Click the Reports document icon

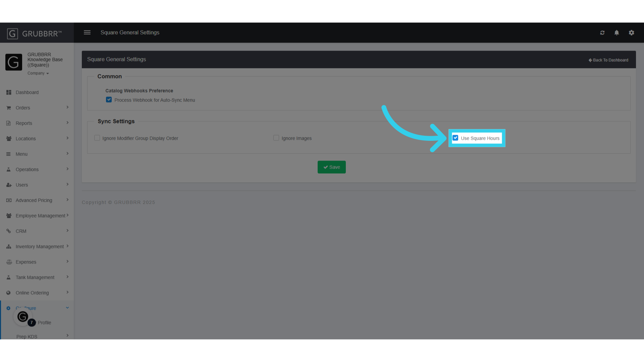9,123
